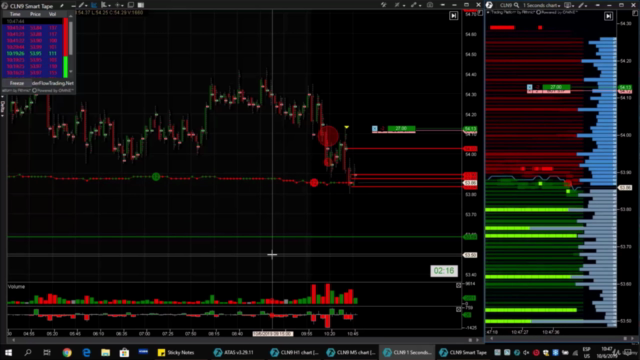This screenshot has width=640, height=360.
Task: Open Task View from the taskbar
Action: pos(47,352)
